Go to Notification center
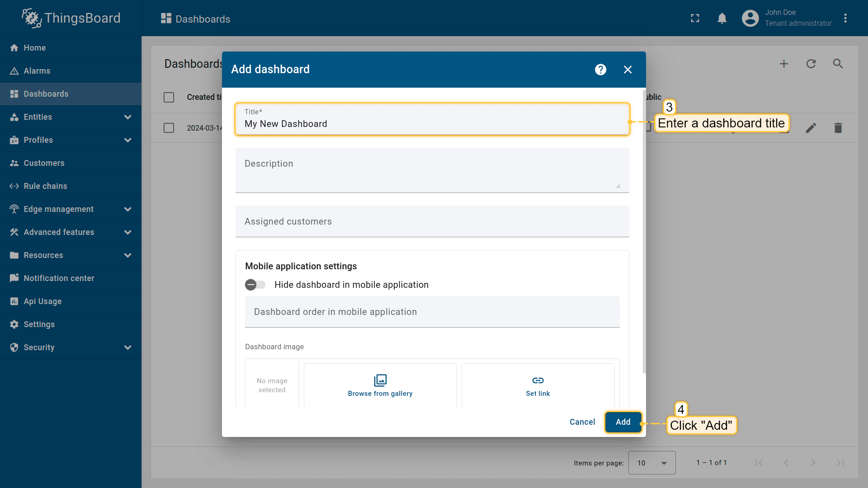868x488 pixels. (x=59, y=278)
